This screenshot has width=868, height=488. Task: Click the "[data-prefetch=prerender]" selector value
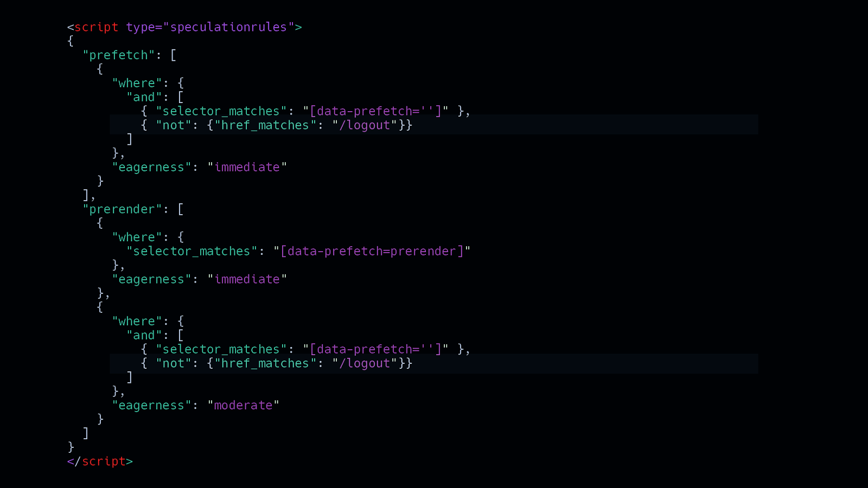point(372,252)
